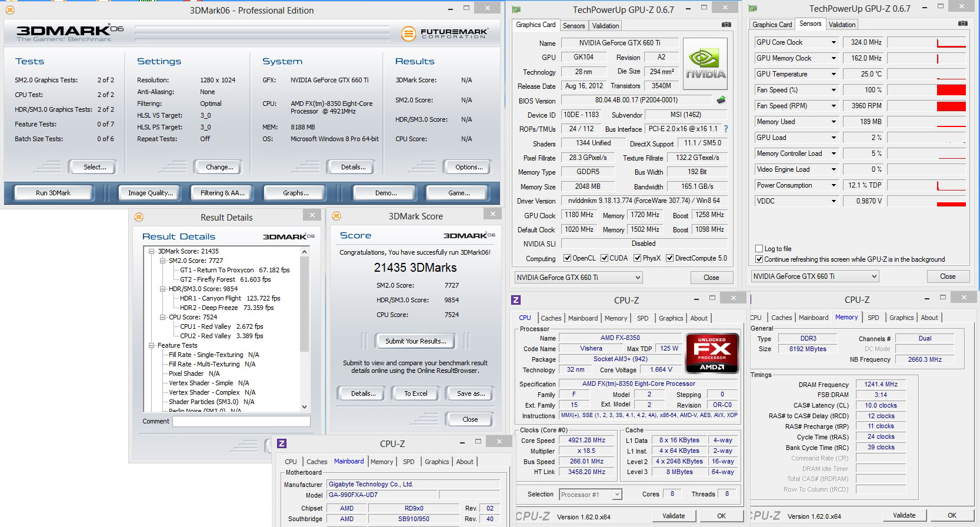Click the green icon in the GPU-Z Graphics Card title bar
This screenshot has width=980, height=527.
click(x=516, y=9)
